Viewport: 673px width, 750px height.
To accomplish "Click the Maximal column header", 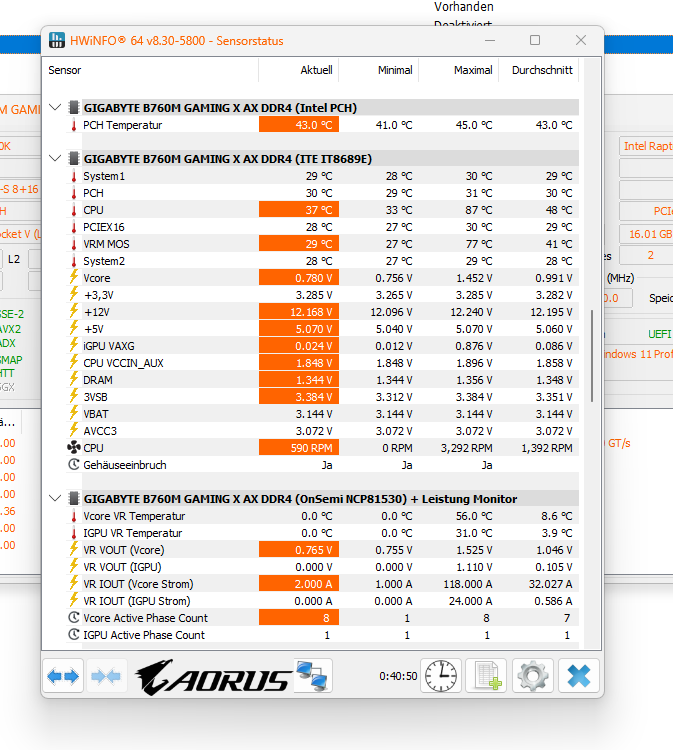I will (459, 70).
